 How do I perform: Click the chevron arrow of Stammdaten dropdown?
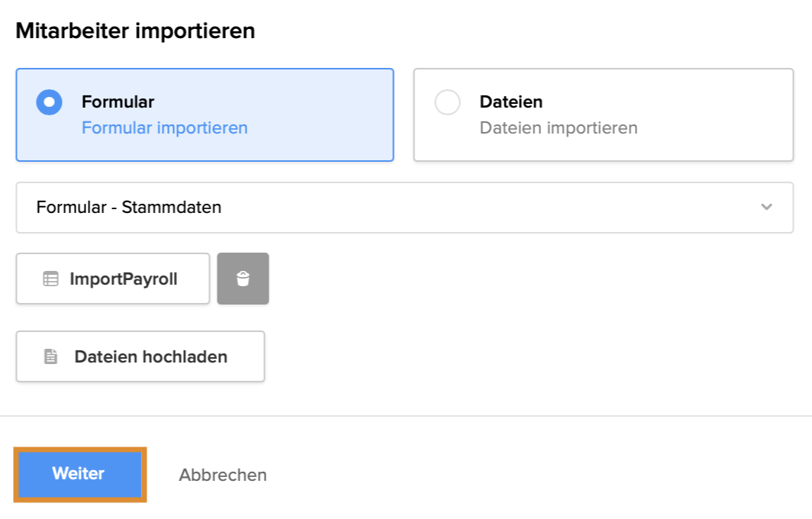pos(767,207)
